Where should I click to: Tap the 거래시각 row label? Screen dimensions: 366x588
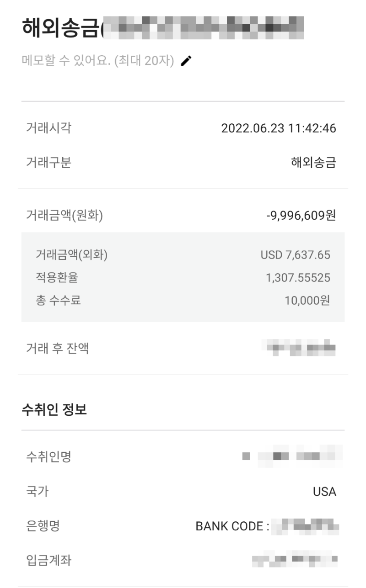click(48, 127)
